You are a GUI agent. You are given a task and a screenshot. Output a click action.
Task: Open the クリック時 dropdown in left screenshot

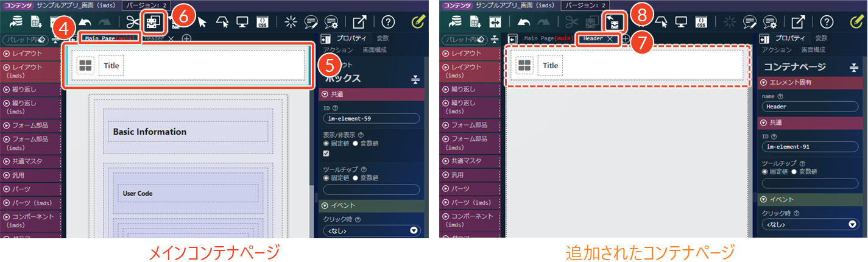click(x=372, y=230)
